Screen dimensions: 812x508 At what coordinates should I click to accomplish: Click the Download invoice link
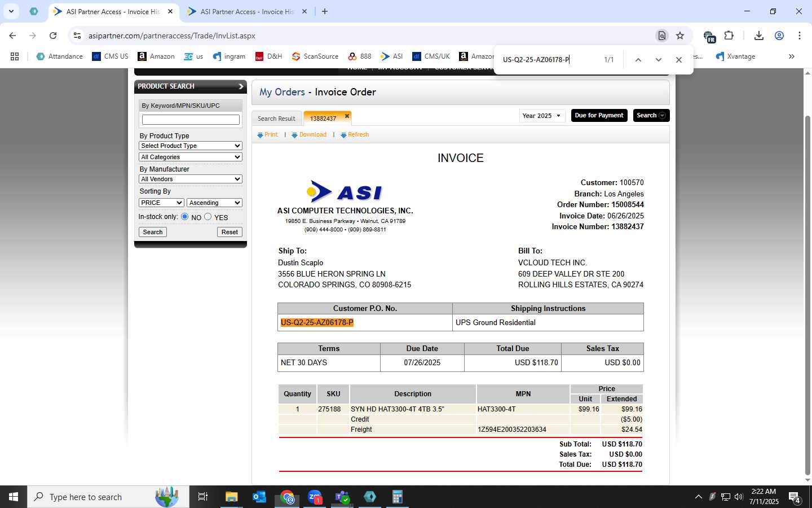tap(309, 135)
